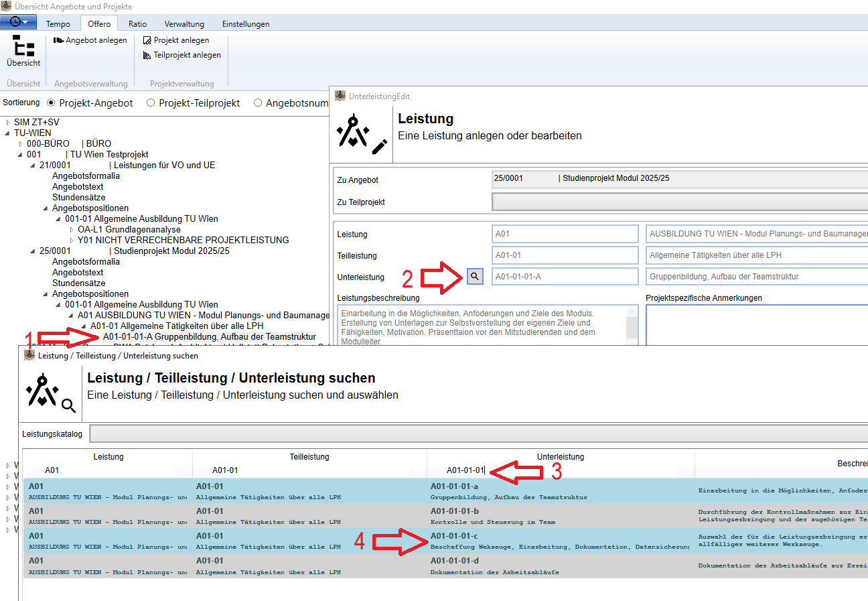Select the Projekt-Teilprojekt sorting option
Screen dimensions: 868x601
[151, 103]
